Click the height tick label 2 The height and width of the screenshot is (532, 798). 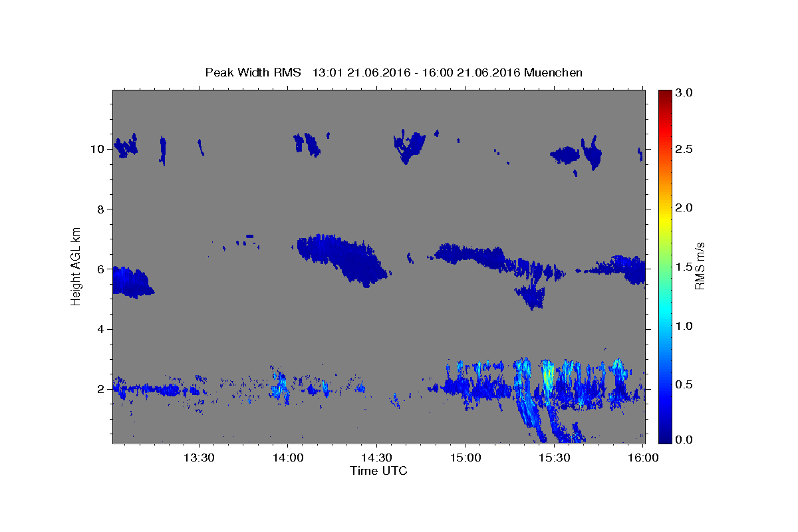[102, 389]
